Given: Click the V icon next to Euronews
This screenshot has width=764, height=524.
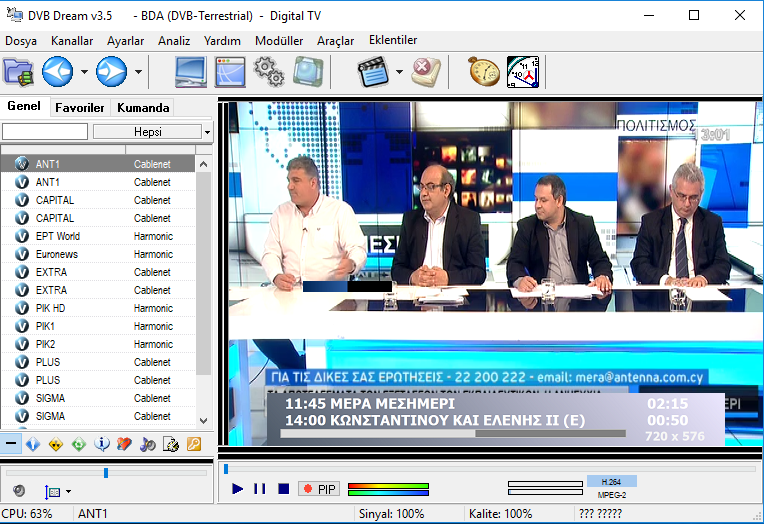Looking at the screenshot, I should coord(21,254).
